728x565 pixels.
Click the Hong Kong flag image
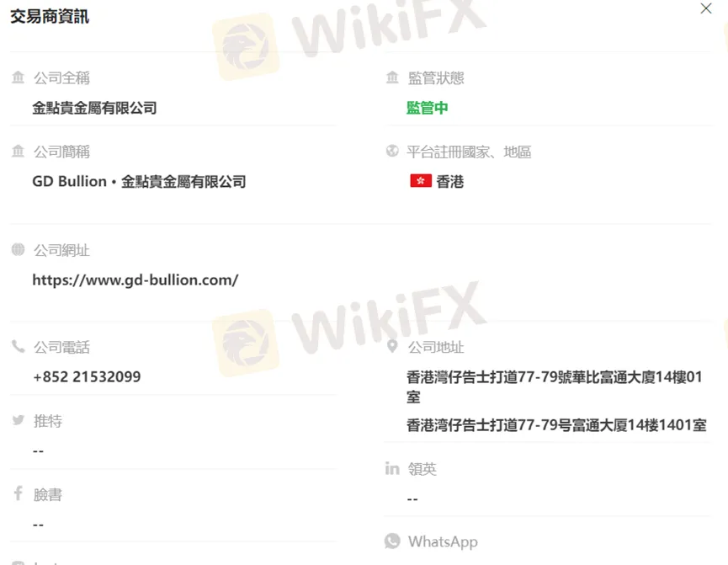tap(421, 181)
